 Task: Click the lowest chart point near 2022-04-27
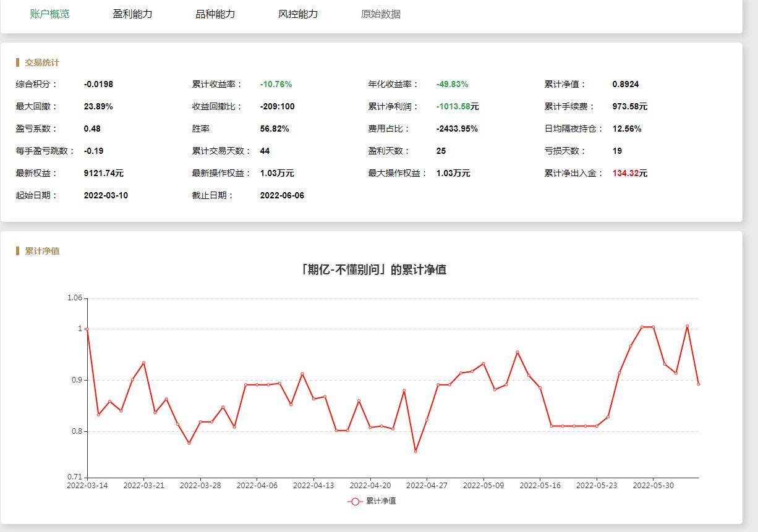(x=415, y=452)
